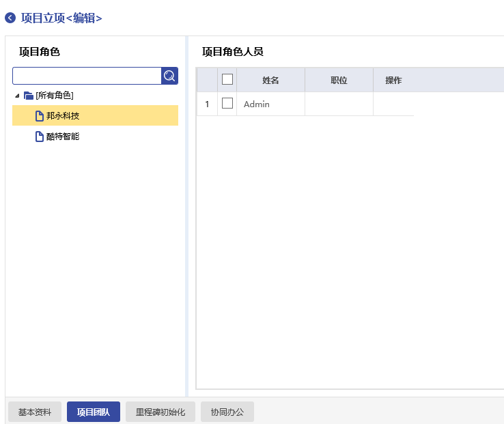Click the back arrow beside 项目立项
The width and height of the screenshot is (504, 424).
click(10, 18)
